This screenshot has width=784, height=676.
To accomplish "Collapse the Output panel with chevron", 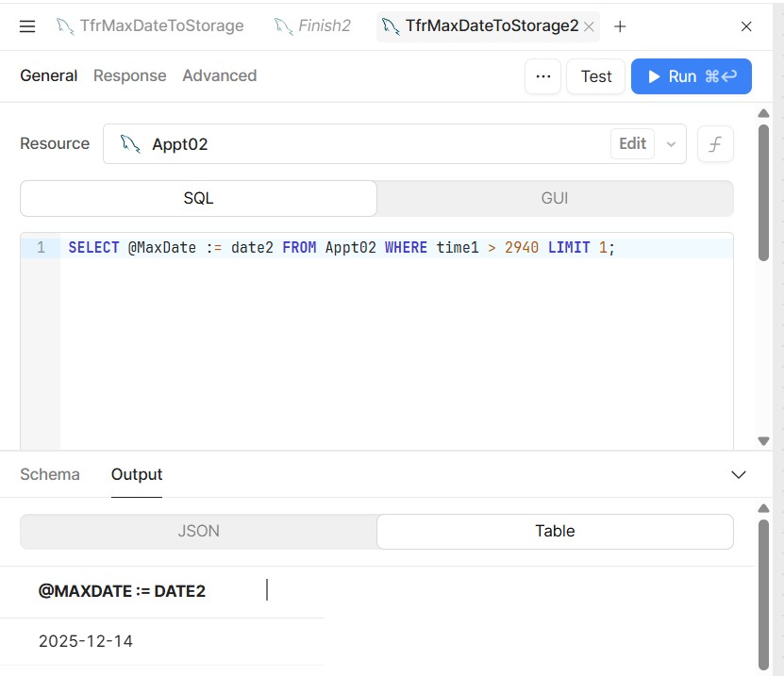I will 739,474.
